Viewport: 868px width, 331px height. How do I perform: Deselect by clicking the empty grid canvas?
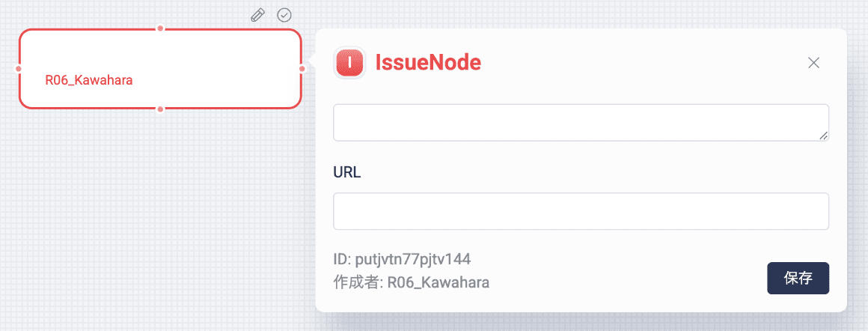(x=155, y=222)
